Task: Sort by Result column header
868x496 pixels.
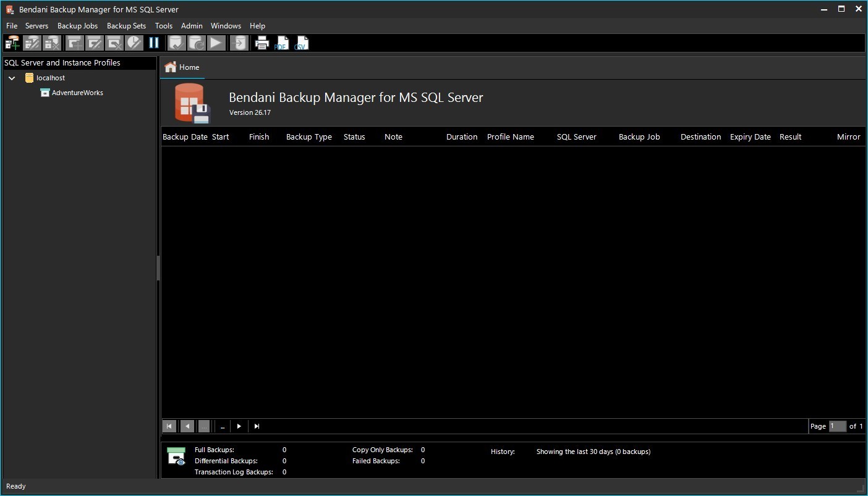Action: click(x=790, y=137)
